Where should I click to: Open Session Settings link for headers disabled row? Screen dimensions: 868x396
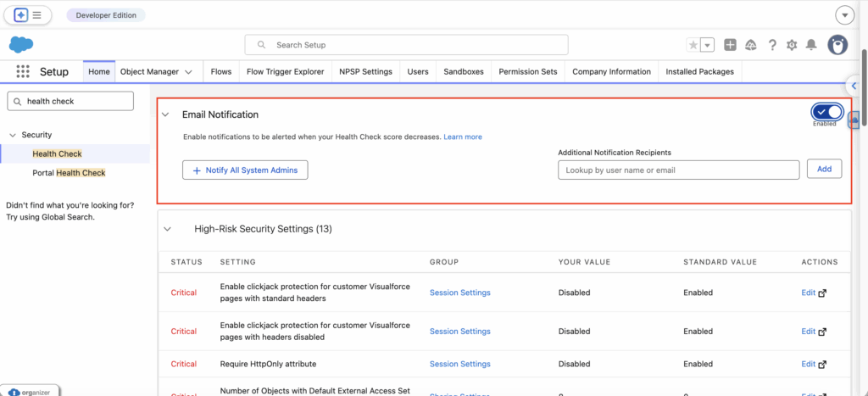(x=460, y=332)
